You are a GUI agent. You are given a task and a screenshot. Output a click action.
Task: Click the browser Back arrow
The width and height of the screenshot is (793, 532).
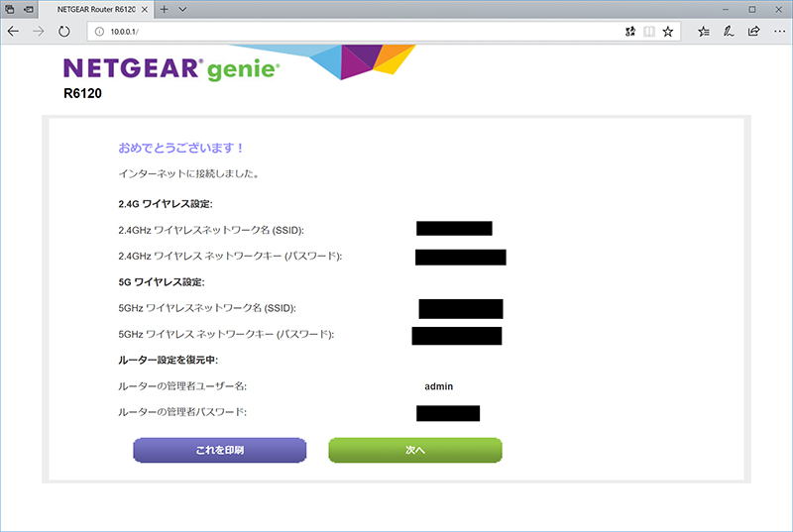pos(13,32)
